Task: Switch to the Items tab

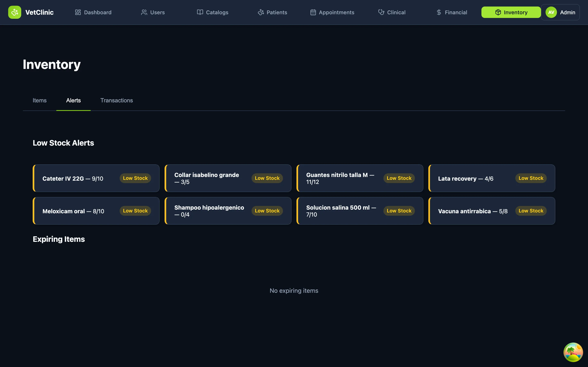Action: tap(40, 101)
